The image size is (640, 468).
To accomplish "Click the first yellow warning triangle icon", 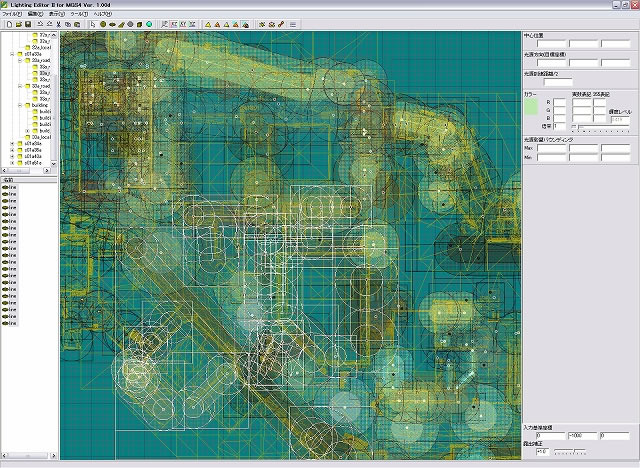I will [207, 23].
